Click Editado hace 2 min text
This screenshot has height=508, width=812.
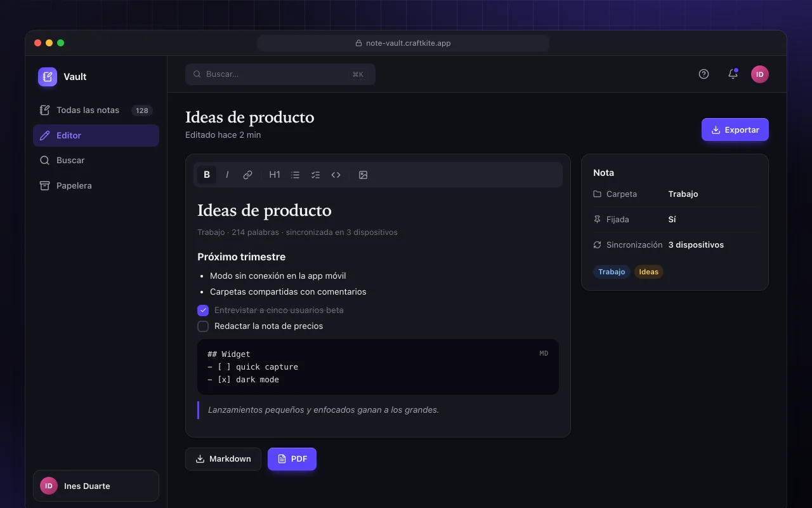pyautogui.click(x=223, y=135)
